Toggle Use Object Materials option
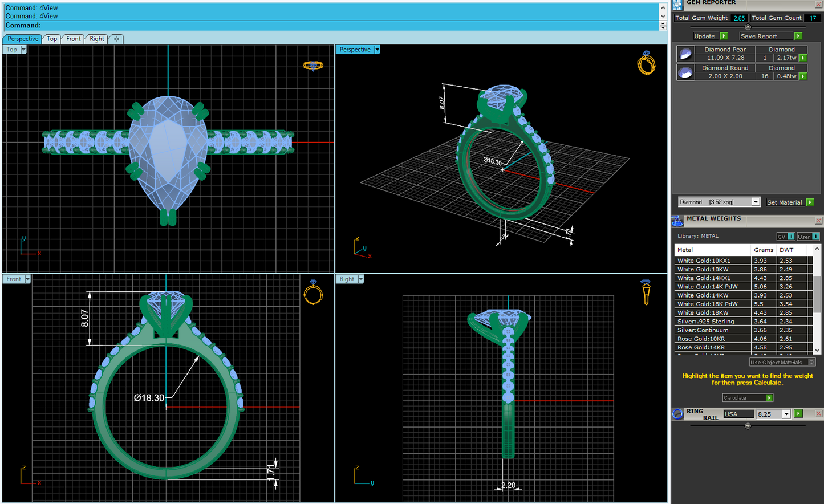The height and width of the screenshot is (504, 824). pyautogui.click(x=782, y=362)
